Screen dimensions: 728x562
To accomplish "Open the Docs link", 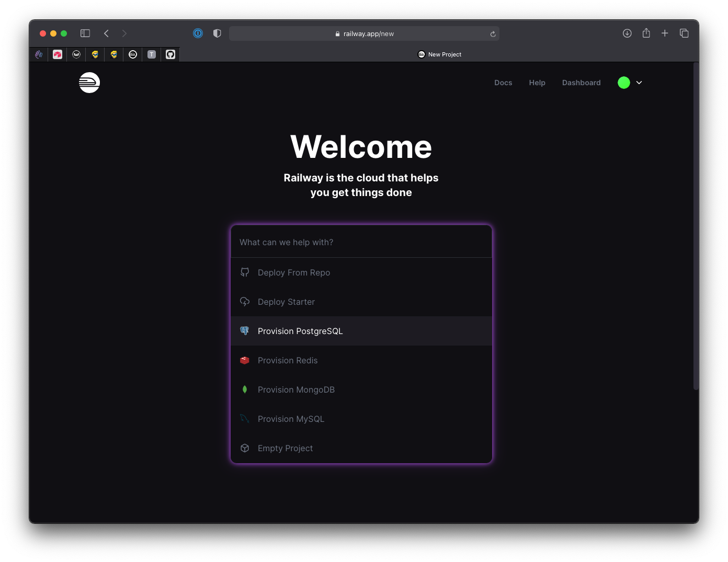I will point(503,83).
